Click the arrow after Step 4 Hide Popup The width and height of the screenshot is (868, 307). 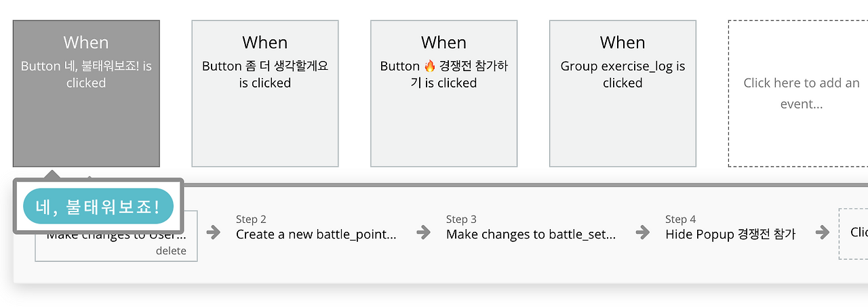(823, 232)
